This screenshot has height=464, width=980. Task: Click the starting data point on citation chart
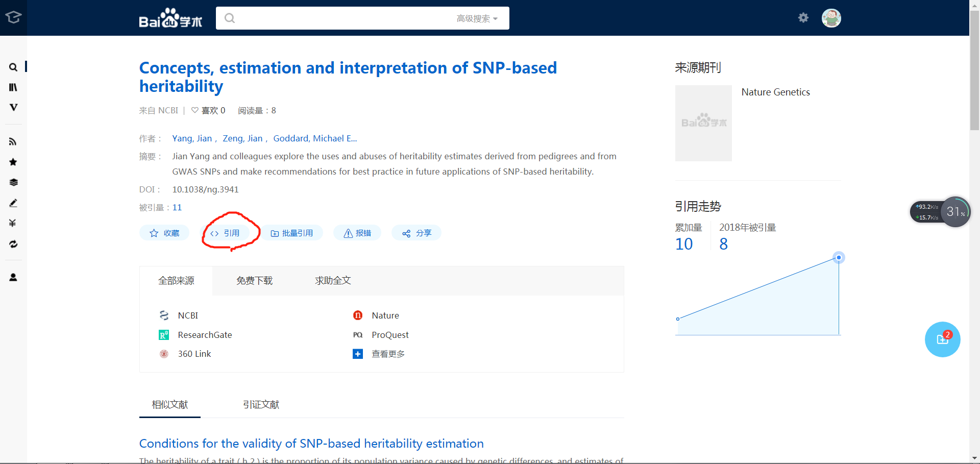click(x=678, y=319)
